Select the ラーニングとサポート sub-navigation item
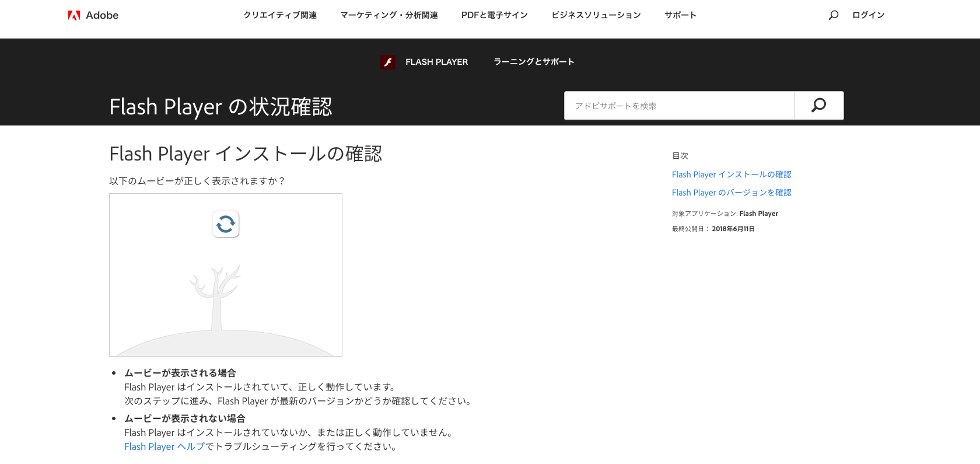This screenshot has height=464, width=980. point(534,62)
